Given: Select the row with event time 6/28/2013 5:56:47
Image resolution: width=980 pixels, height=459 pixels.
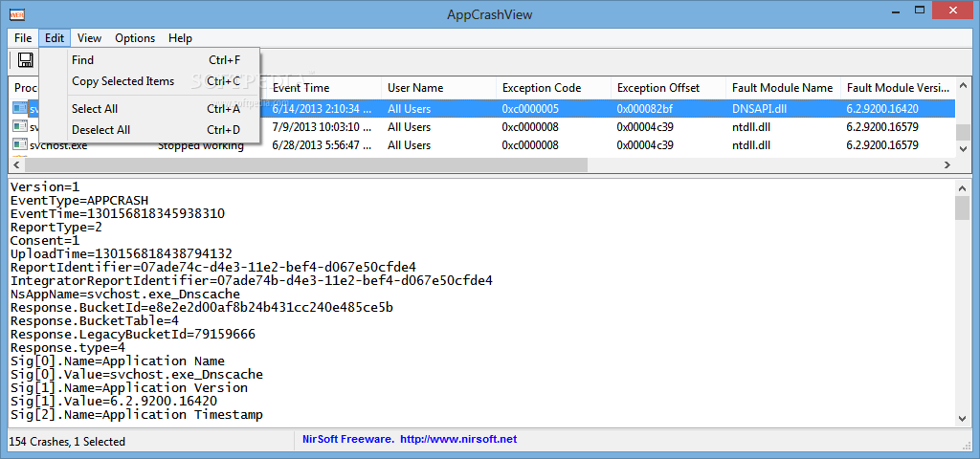Looking at the screenshot, I should [x=481, y=145].
